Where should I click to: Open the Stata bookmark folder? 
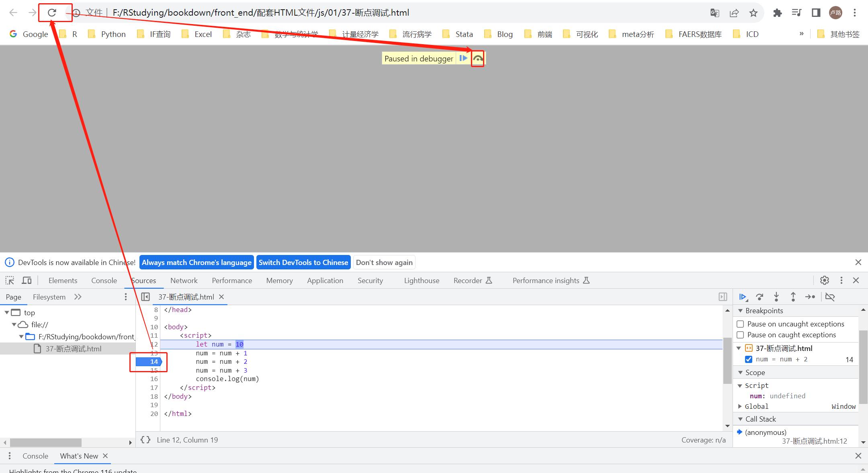pyautogui.click(x=458, y=34)
